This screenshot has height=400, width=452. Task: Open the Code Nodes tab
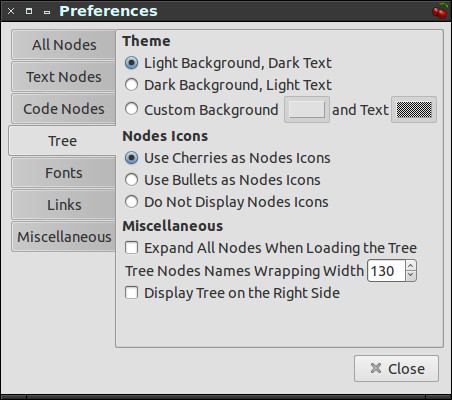coord(64,109)
